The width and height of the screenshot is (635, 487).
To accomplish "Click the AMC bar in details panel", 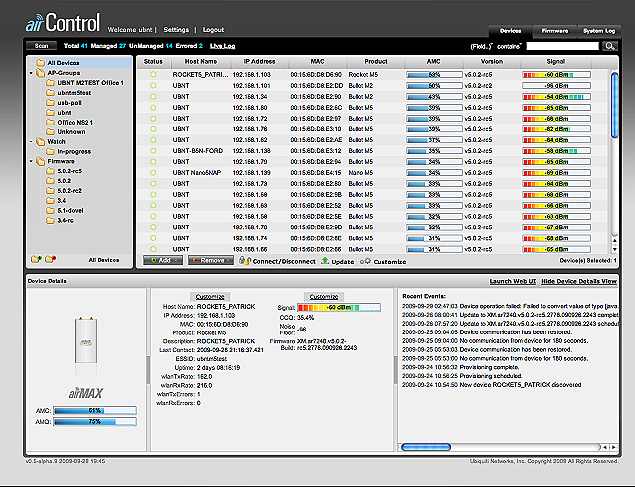I will 95,410.
